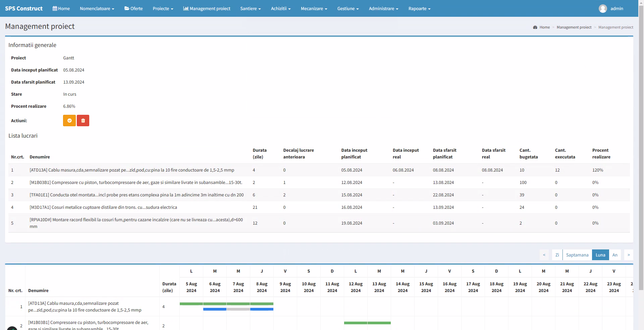The height and width of the screenshot is (330, 644).
Task: Open the Gestiune menu
Action: coord(348,8)
